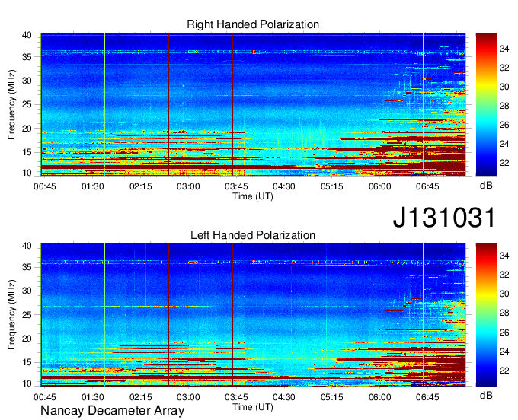Click the 34 value on top colorbar
Screen dimensions: 518x420
(x=504, y=49)
